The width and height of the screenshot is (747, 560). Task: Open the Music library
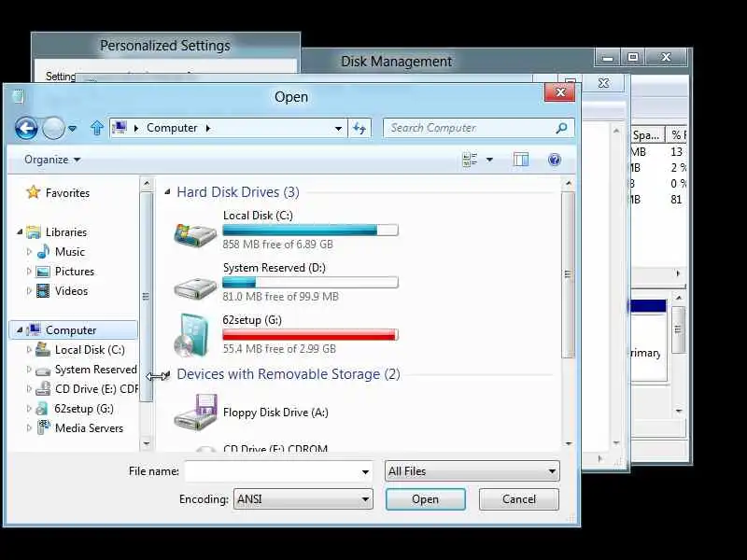[69, 251]
